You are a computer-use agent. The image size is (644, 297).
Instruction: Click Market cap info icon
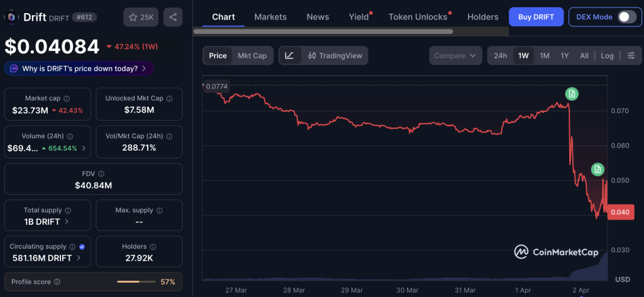click(x=67, y=99)
